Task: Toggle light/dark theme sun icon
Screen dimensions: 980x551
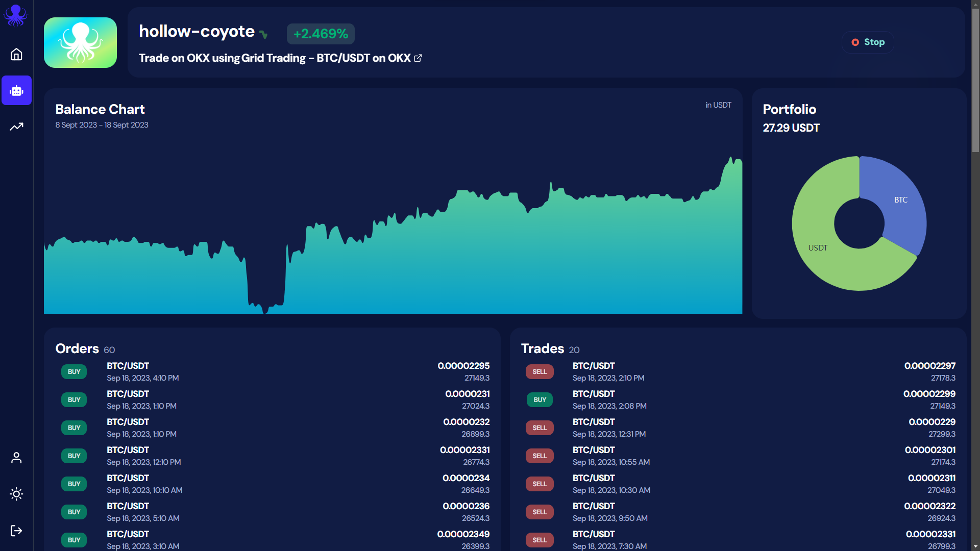Action: click(16, 494)
